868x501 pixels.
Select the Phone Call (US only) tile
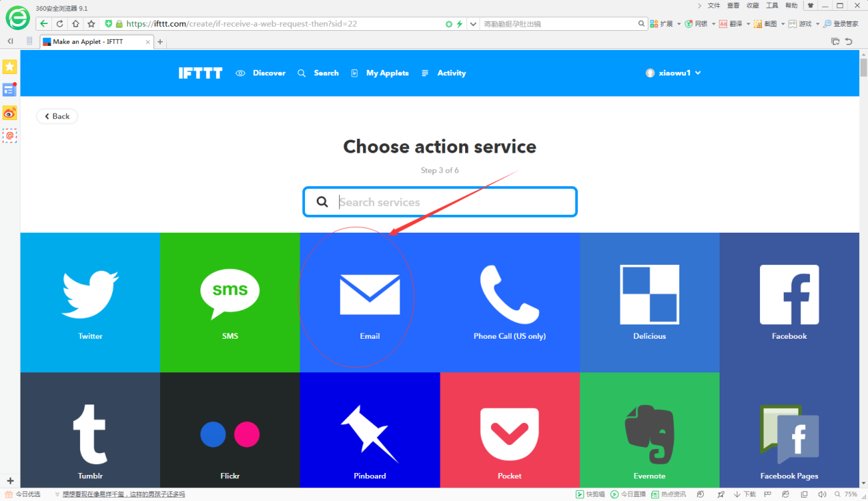(x=510, y=302)
